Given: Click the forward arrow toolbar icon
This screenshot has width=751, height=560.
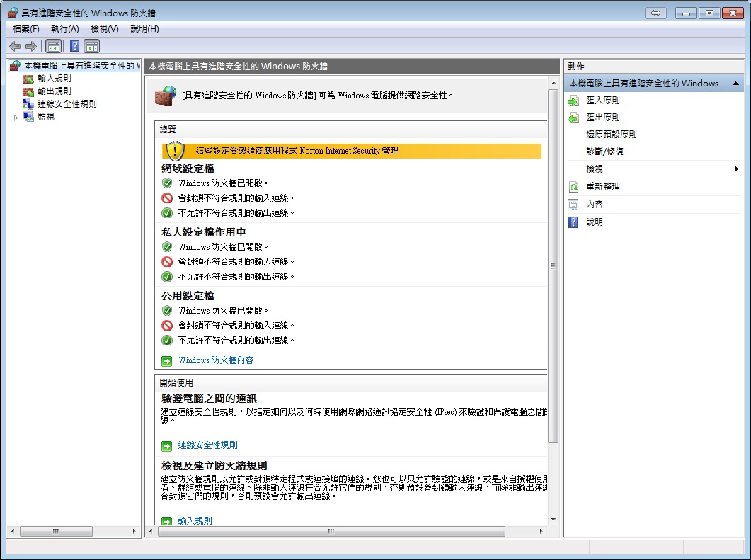Looking at the screenshot, I should coord(30,46).
